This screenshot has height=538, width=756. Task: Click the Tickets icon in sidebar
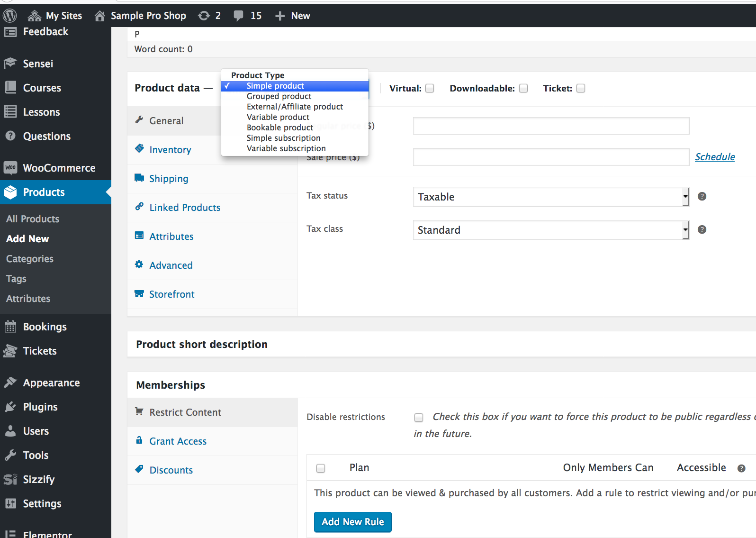click(x=10, y=351)
